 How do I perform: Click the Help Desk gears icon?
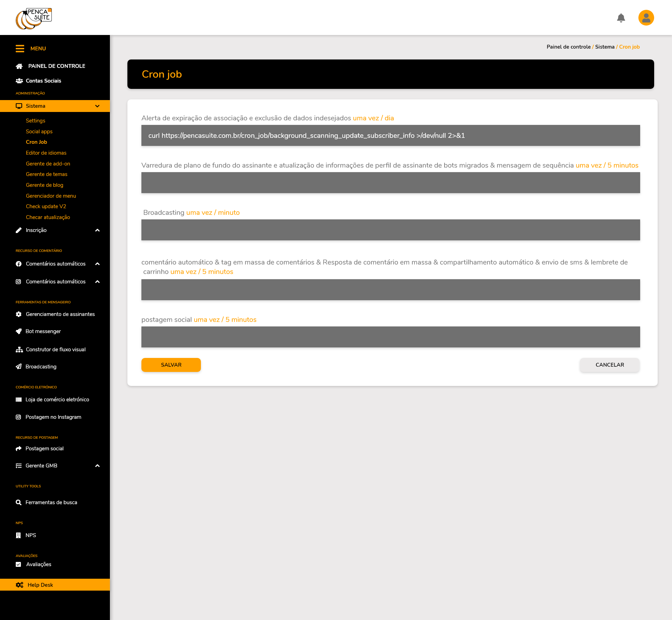tap(20, 585)
